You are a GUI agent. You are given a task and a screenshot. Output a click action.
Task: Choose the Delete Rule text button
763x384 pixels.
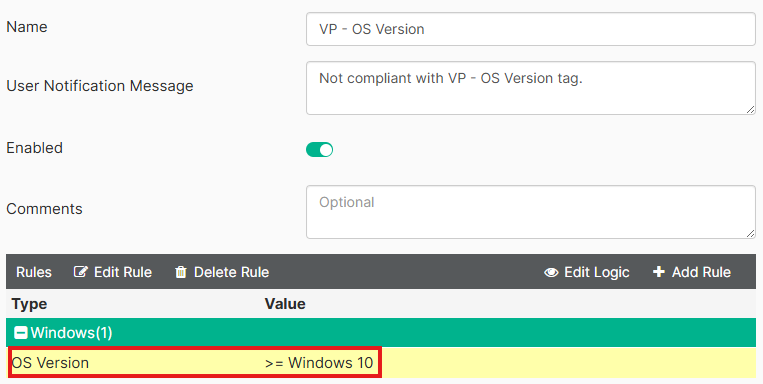[x=232, y=272]
